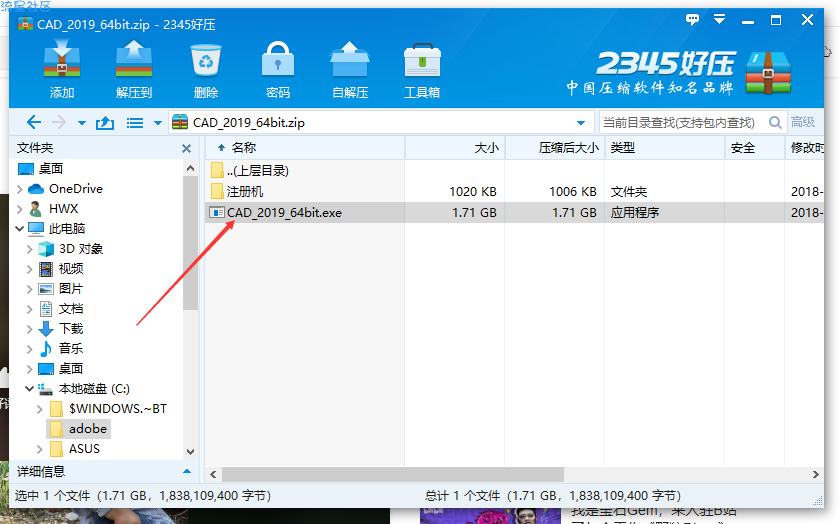Image resolution: width=839 pixels, height=524 pixels.
Task: Click the up-one-level folder icon
Action: (x=105, y=123)
